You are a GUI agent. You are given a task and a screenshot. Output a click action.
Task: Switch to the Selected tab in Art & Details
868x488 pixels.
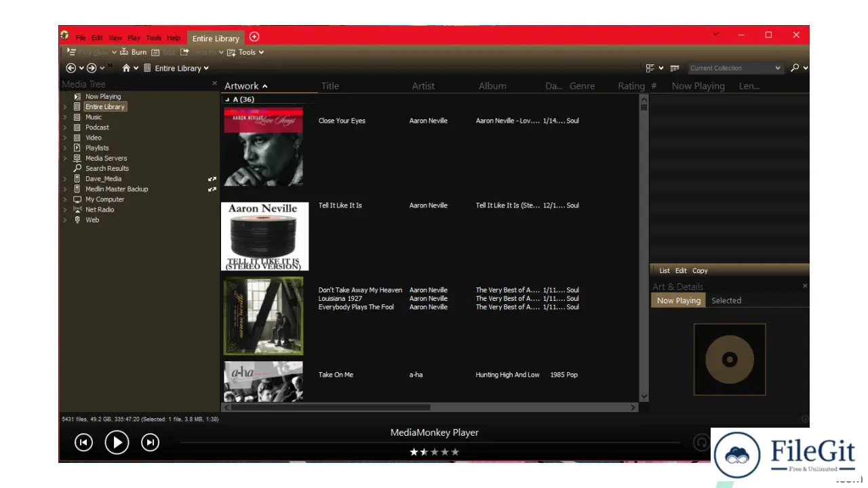726,300
